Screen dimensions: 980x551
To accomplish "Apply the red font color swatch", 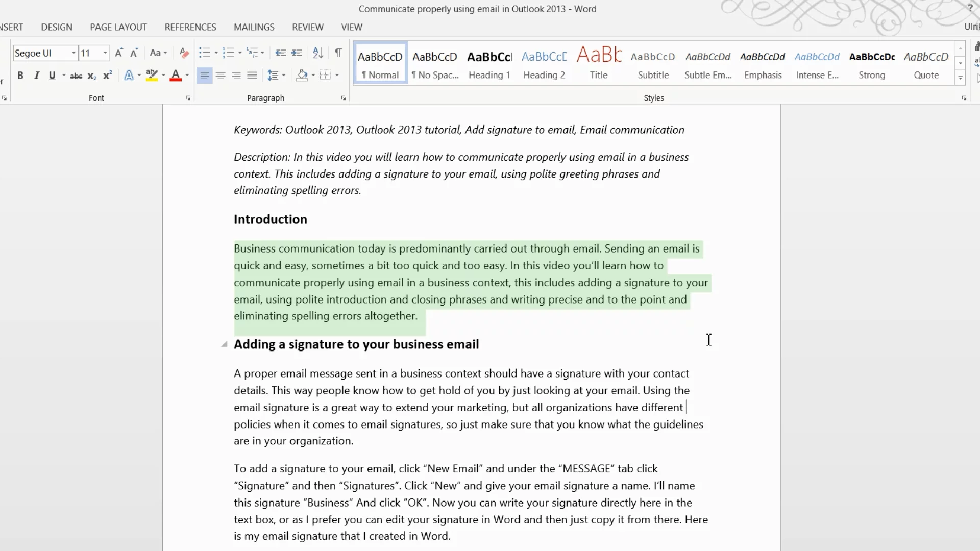I will 176,76.
